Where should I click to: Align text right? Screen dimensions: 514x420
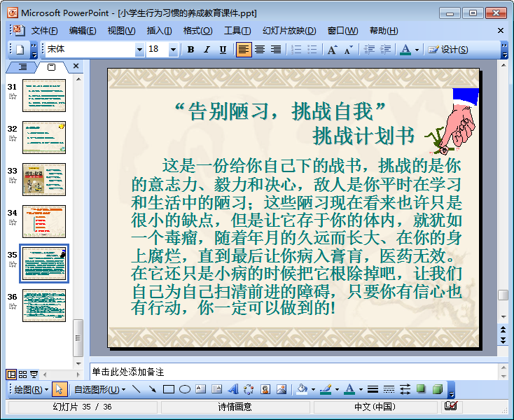(x=276, y=50)
